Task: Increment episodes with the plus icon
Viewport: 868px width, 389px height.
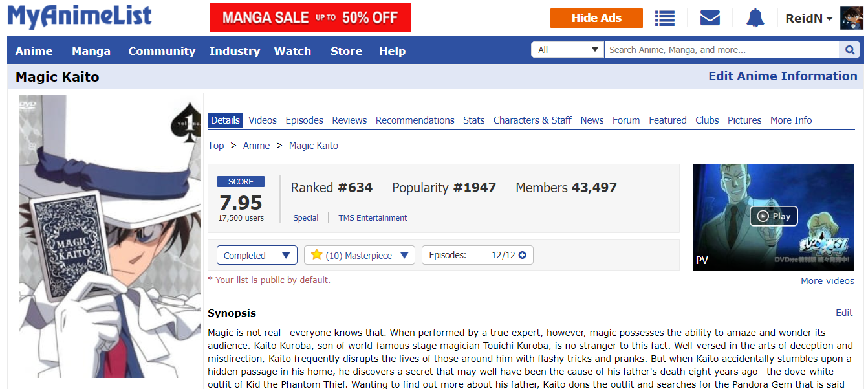Action: tap(523, 255)
